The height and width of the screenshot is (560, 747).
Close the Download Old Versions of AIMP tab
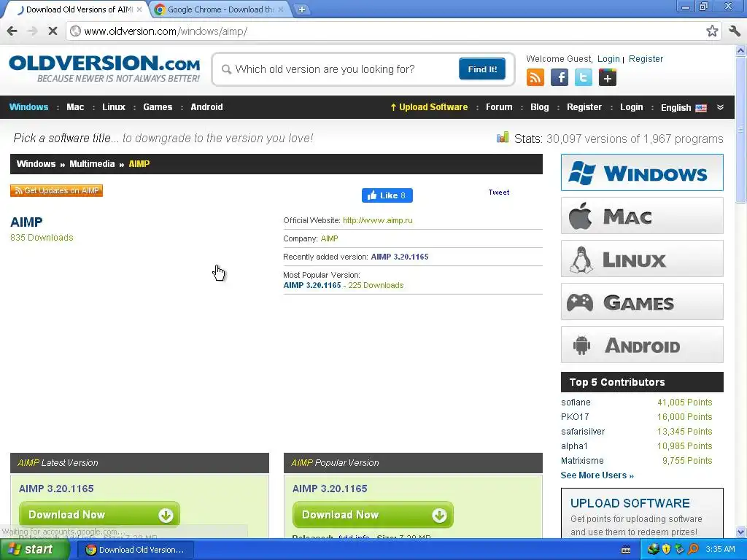click(139, 9)
